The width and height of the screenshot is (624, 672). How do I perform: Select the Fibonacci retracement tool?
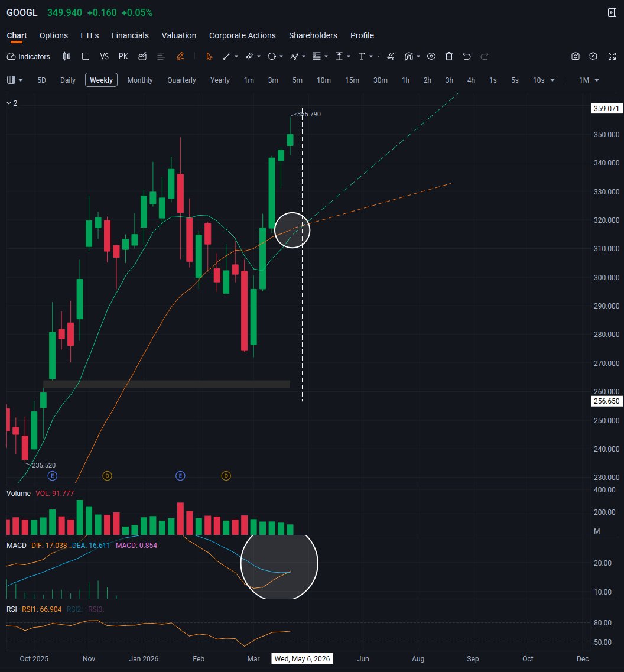tap(317, 57)
